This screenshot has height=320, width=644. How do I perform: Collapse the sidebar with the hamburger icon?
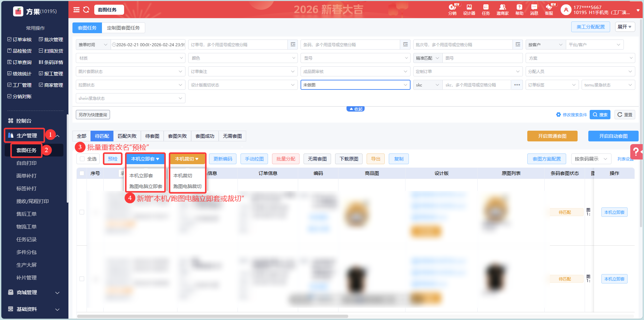tap(76, 10)
